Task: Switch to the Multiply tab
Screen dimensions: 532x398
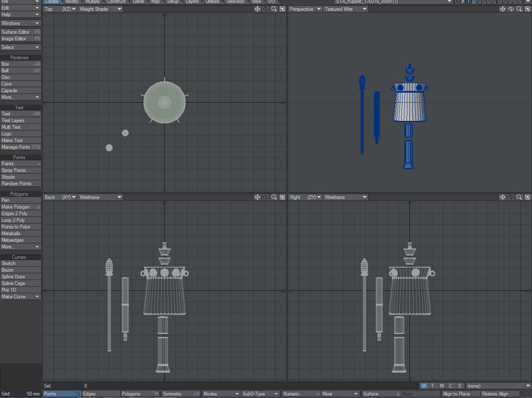Action: tap(92, 2)
